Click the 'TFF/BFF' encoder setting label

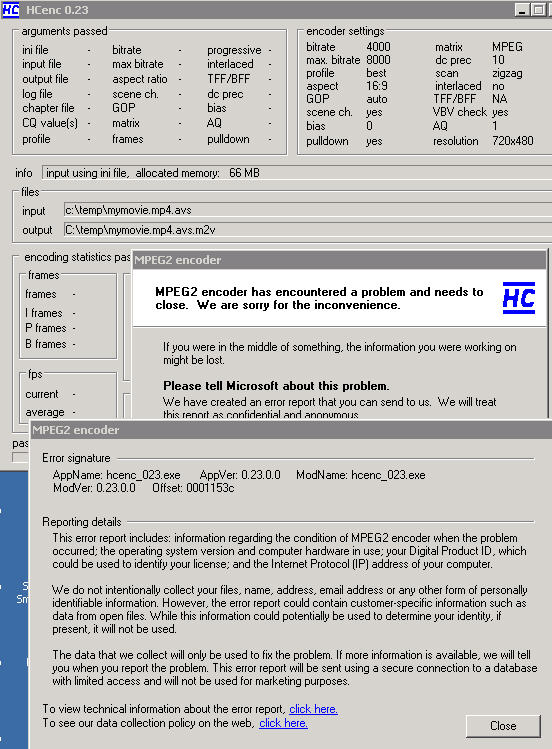[455, 99]
